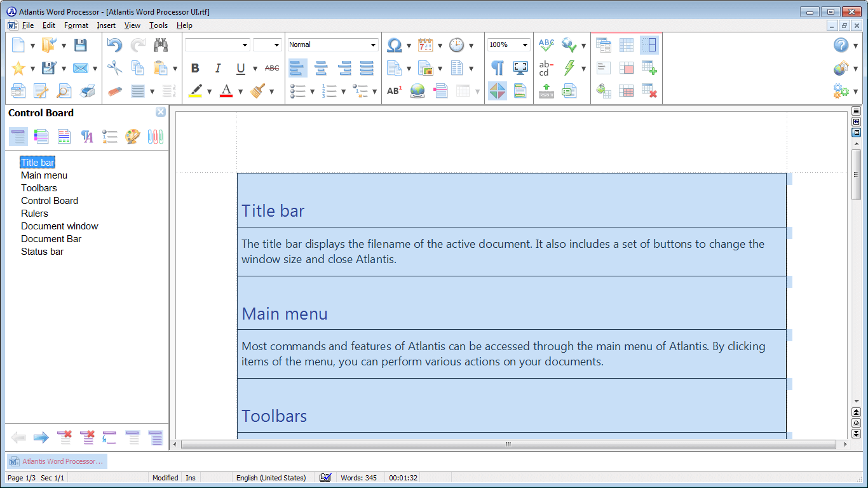Screen dimensions: 868x488
Task: Expand the New document dropdown arrow
Action: pos(32,46)
